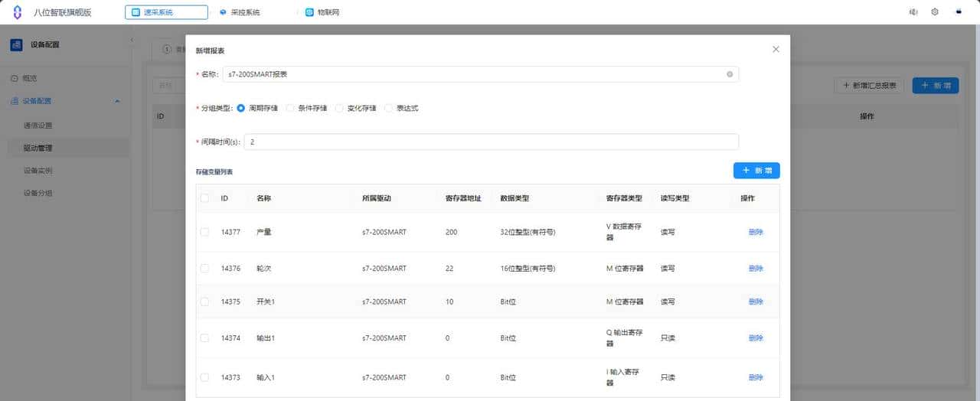980x401 pixels.
Task: Delete the 轮次 row
Action: 756,269
